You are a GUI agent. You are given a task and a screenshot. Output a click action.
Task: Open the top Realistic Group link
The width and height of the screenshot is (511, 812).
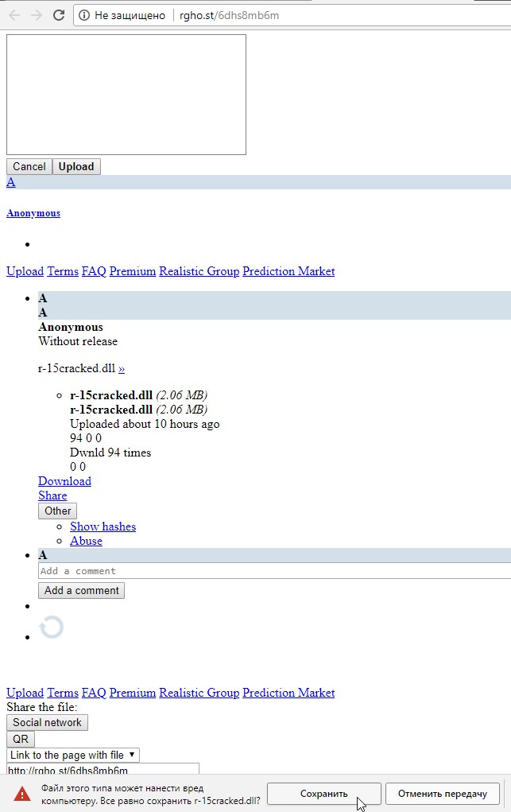pyautogui.click(x=199, y=271)
